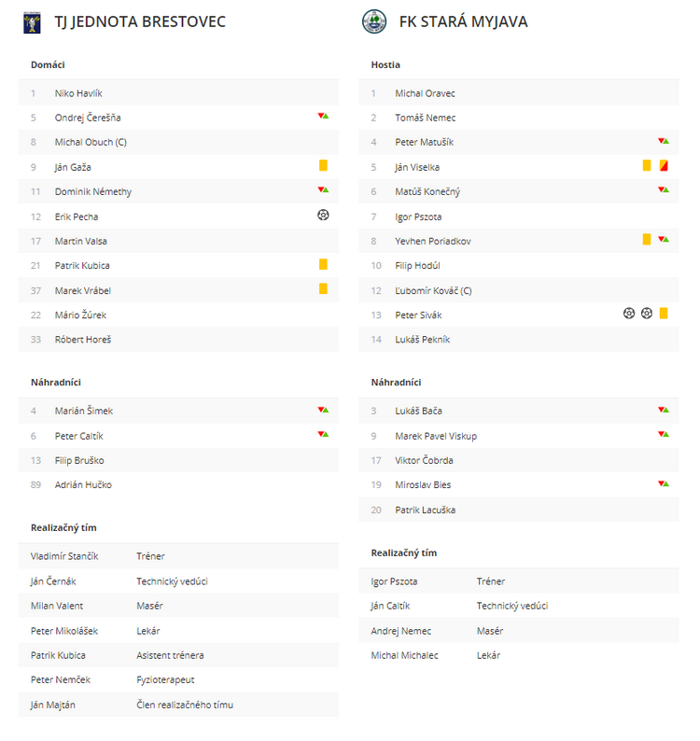Click Ján Viselka's second-yellow red card icon
Image resolution: width=700 pixels, height=741 pixels.
pos(664,165)
